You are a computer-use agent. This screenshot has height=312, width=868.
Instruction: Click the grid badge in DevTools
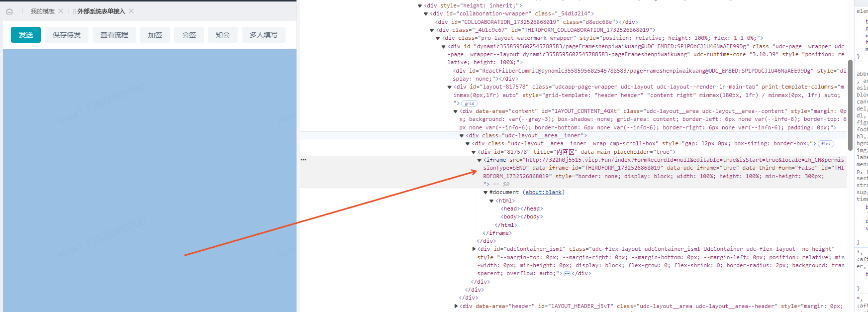click(470, 104)
